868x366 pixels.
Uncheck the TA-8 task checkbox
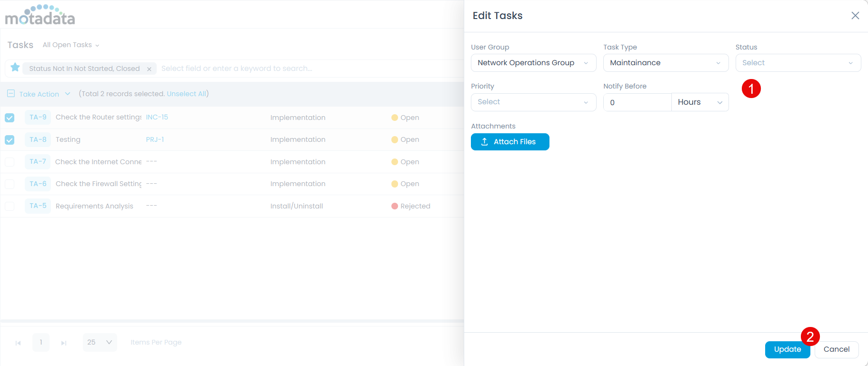coord(10,140)
